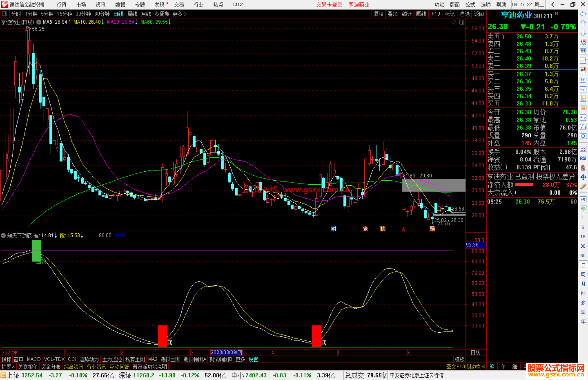Screen dimensions: 588x380
Task: Open the 行情 menu
Action: 62,5
